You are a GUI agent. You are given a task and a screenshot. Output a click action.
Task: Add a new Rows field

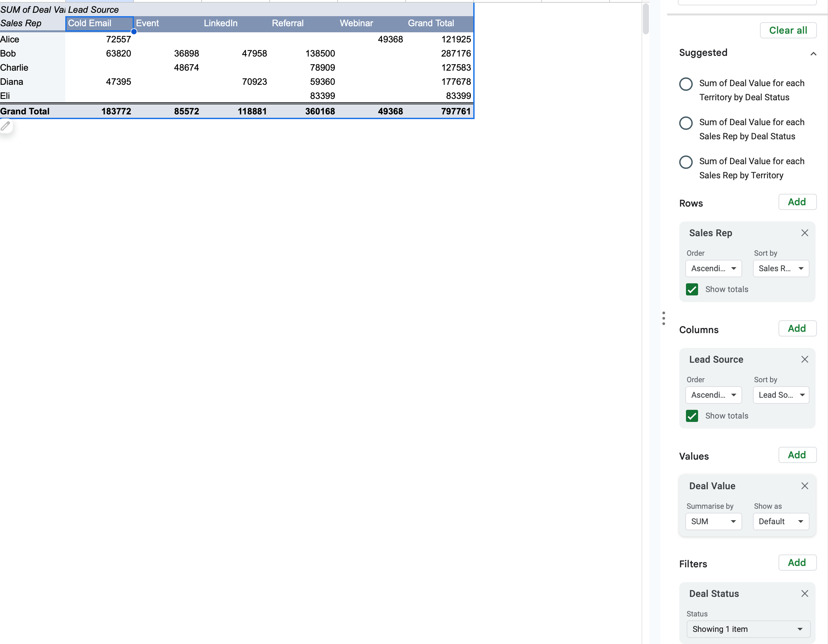[797, 202]
